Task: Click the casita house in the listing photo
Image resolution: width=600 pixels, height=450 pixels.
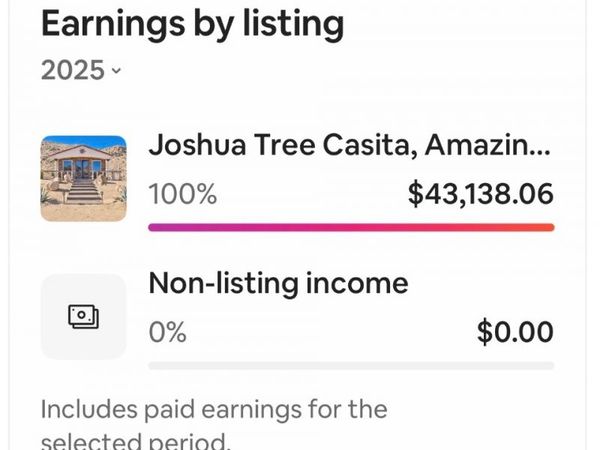Action: point(84,162)
